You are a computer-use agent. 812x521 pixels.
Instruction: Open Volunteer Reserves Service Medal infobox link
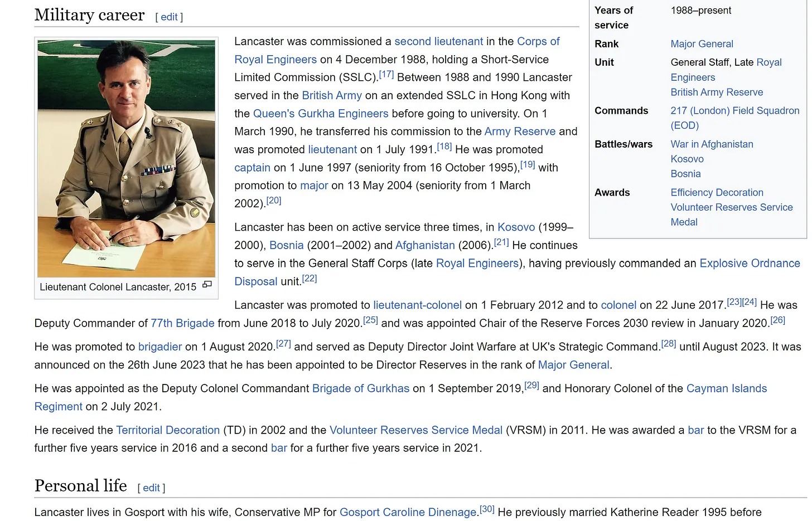(x=732, y=215)
